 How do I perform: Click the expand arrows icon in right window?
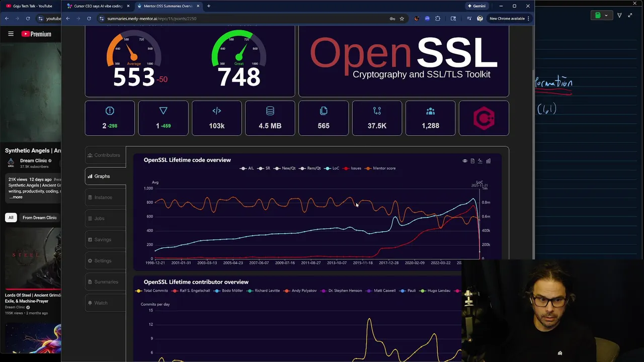630,15
